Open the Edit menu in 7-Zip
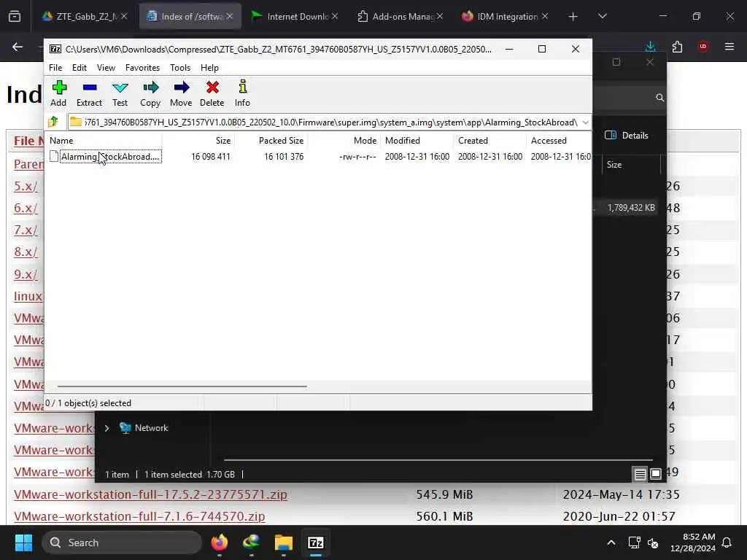Screen dimensions: 747x560 tap(79, 68)
